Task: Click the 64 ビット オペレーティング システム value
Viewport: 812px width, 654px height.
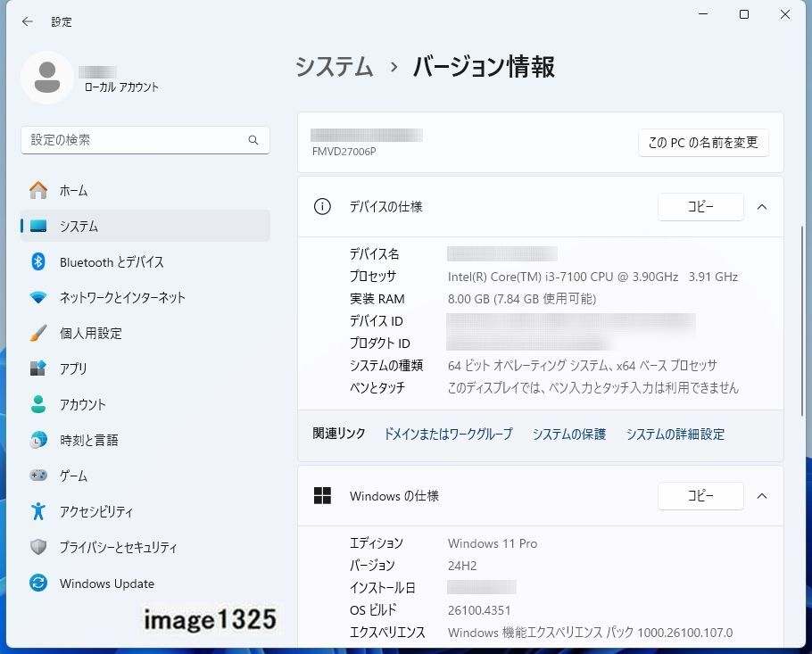Action: click(x=582, y=366)
